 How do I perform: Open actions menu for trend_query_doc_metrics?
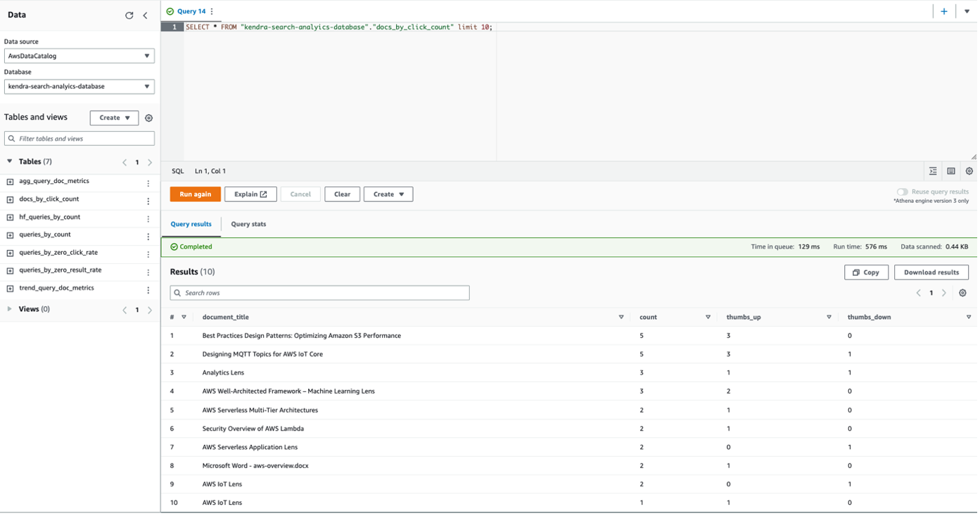[148, 290]
